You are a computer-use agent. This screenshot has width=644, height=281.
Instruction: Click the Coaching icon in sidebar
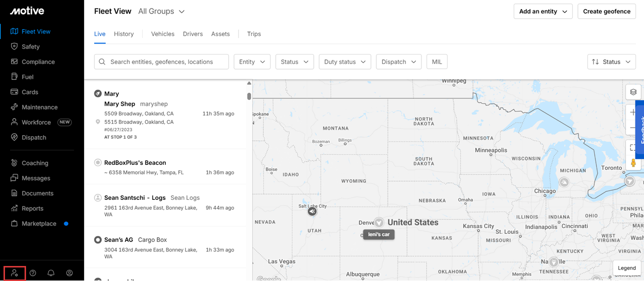click(x=14, y=163)
